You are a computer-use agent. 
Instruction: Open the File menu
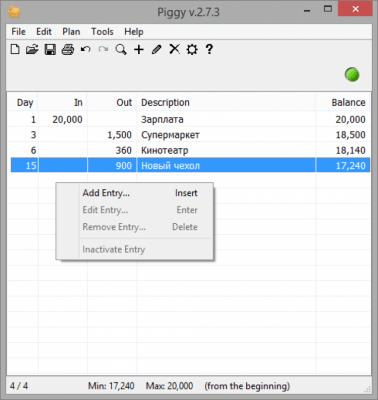(18, 32)
